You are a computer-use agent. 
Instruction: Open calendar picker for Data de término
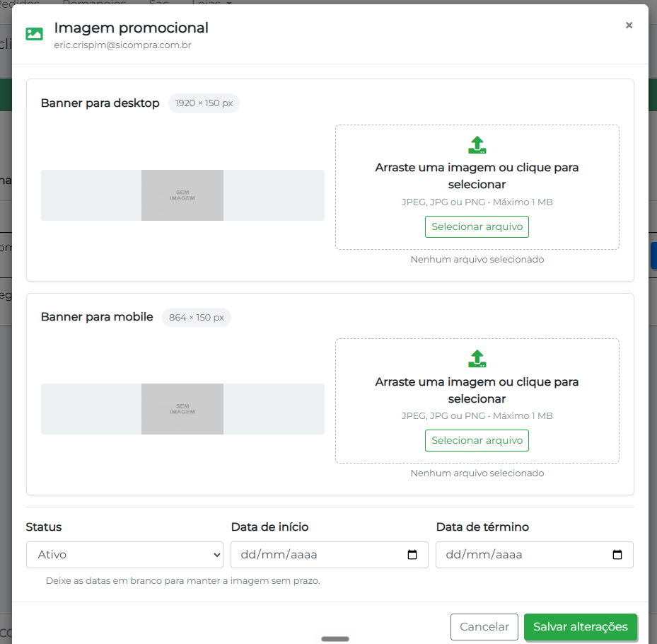pos(617,554)
